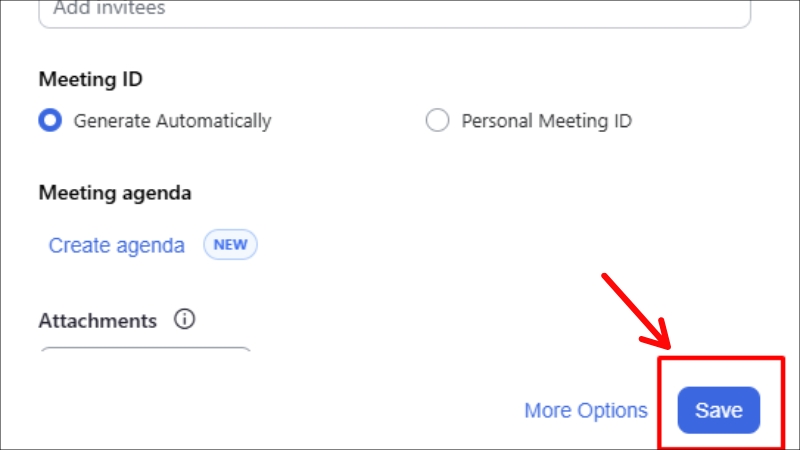800x450 pixels.
Task: Open More Options for the meeting
Action: (586, 410)
